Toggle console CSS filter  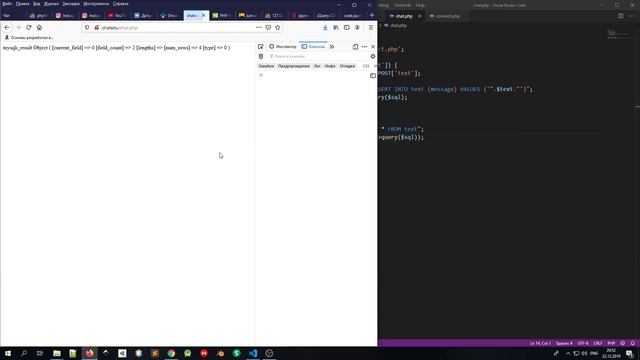[x=366, y=66]
